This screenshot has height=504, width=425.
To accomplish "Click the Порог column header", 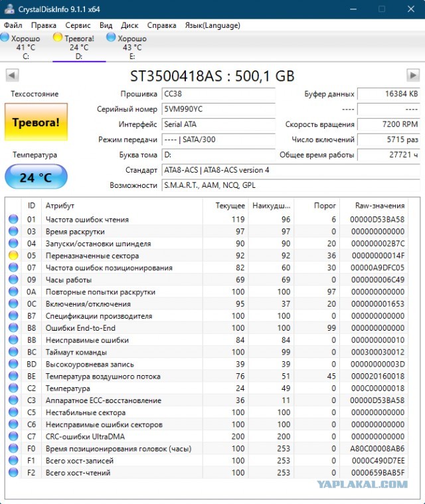I will click(317, 206).
